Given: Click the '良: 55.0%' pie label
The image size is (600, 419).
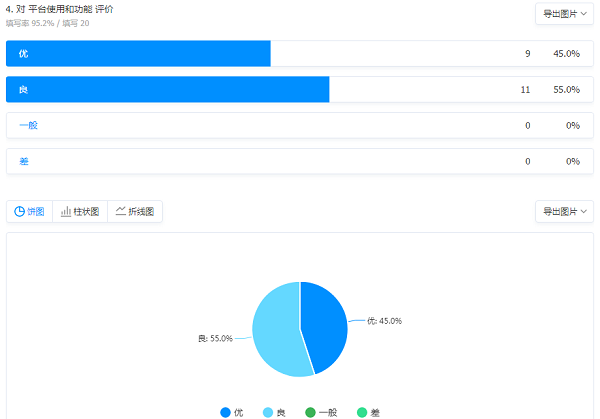Looking at the screenshot, I should tap(215, 339).
